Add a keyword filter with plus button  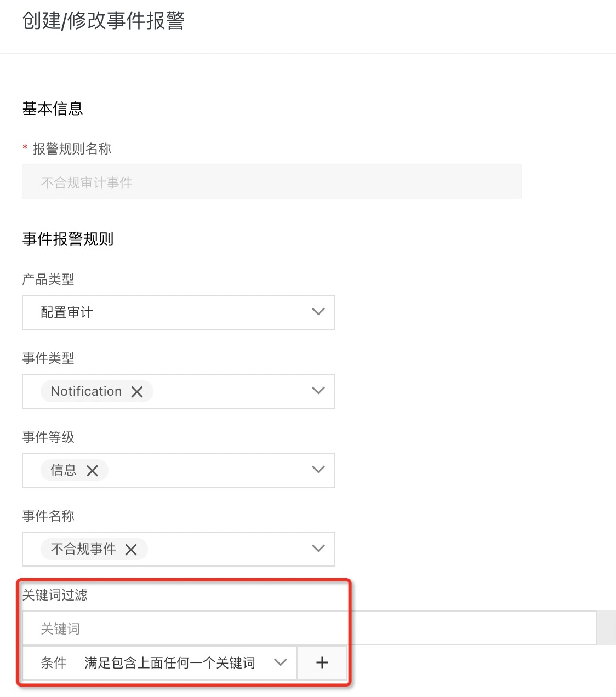click(322, 662)
